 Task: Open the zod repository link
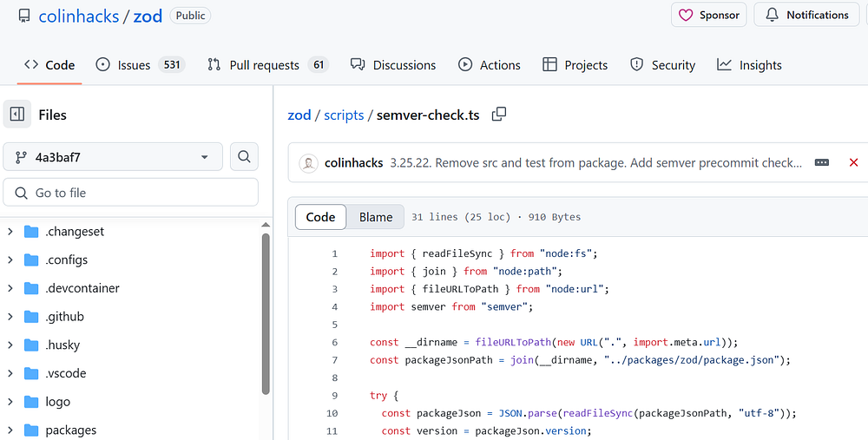point(148,16)
